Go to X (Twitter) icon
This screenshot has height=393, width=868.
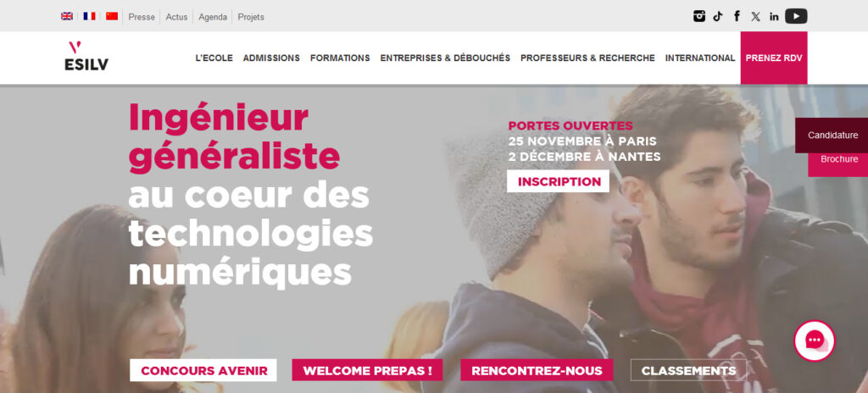pos(755,17)
